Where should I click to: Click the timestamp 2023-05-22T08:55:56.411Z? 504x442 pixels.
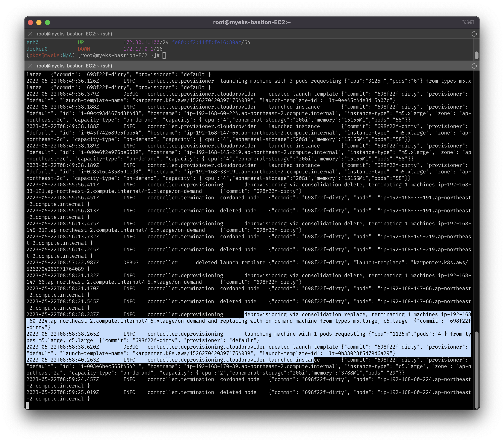click(x=63, y=185)
